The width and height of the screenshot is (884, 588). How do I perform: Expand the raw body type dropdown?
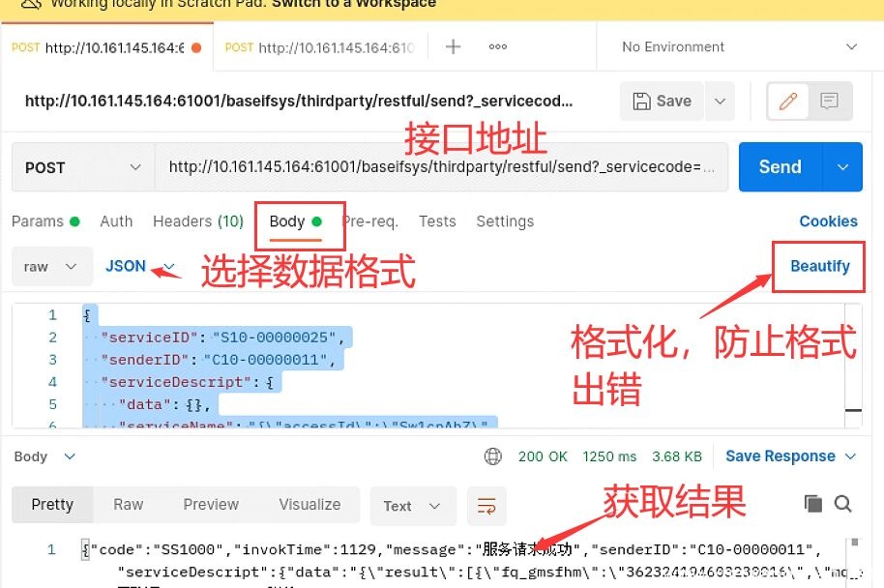point(50,266)
